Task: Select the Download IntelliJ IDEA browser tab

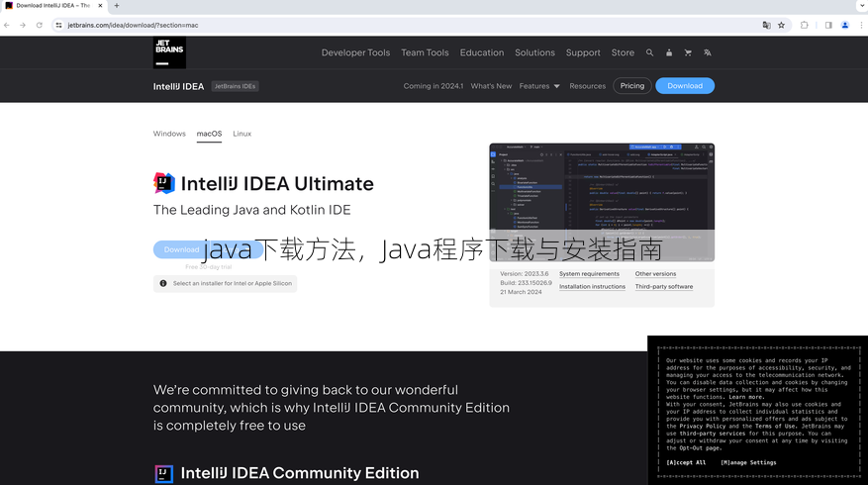Action: point(53,6)
